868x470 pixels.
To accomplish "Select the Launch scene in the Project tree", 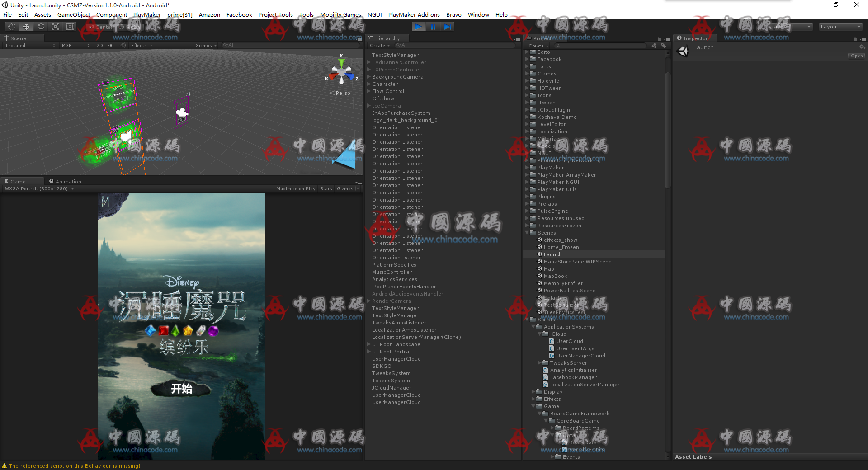I will [552, 254].
